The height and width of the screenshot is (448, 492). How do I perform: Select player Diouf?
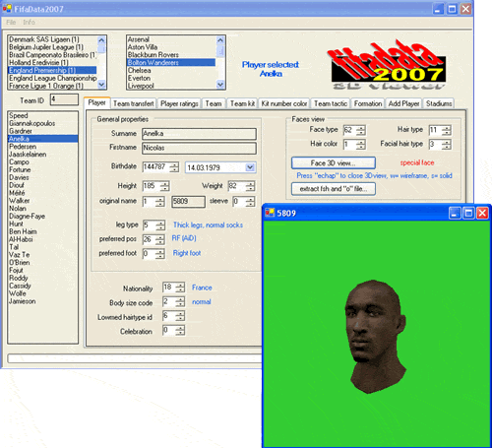(x=17, y=185)
